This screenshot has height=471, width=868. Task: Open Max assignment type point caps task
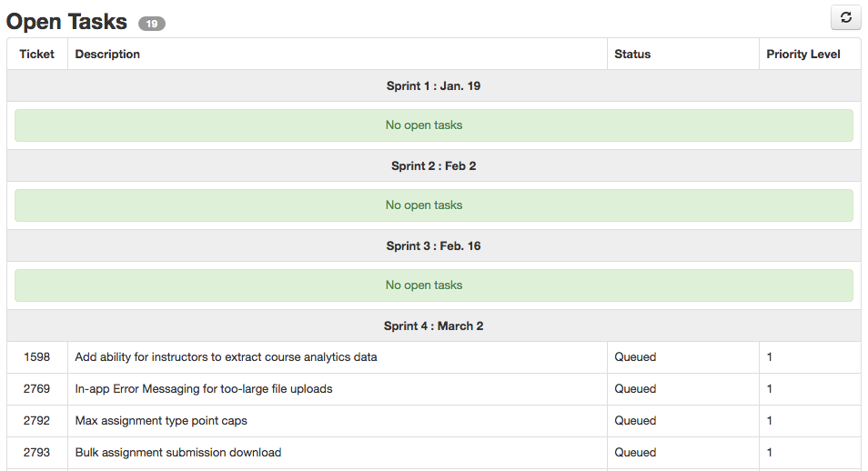click(x=161, y=421)
